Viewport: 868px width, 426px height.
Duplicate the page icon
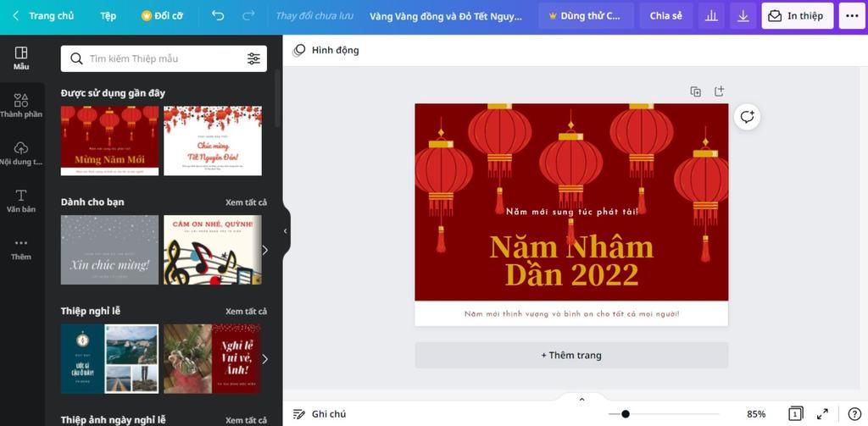[695, 91]
